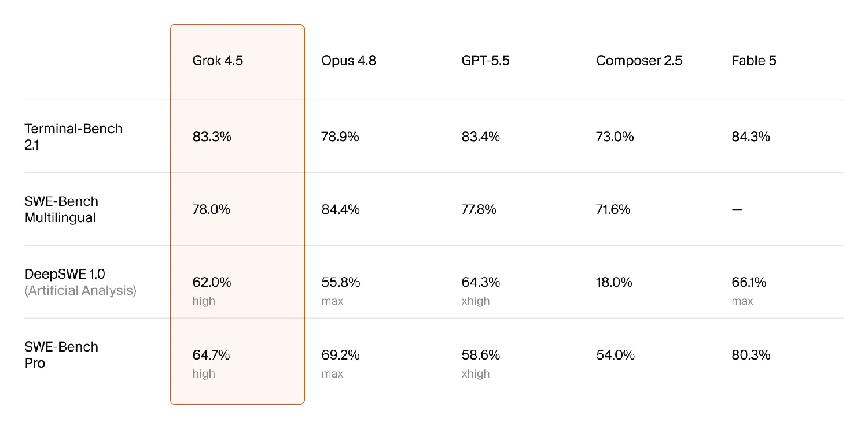Select the dash in Fable 5's Multilingual cell
This screenshot has height=429, width=868.
click(x=737, y=210)
